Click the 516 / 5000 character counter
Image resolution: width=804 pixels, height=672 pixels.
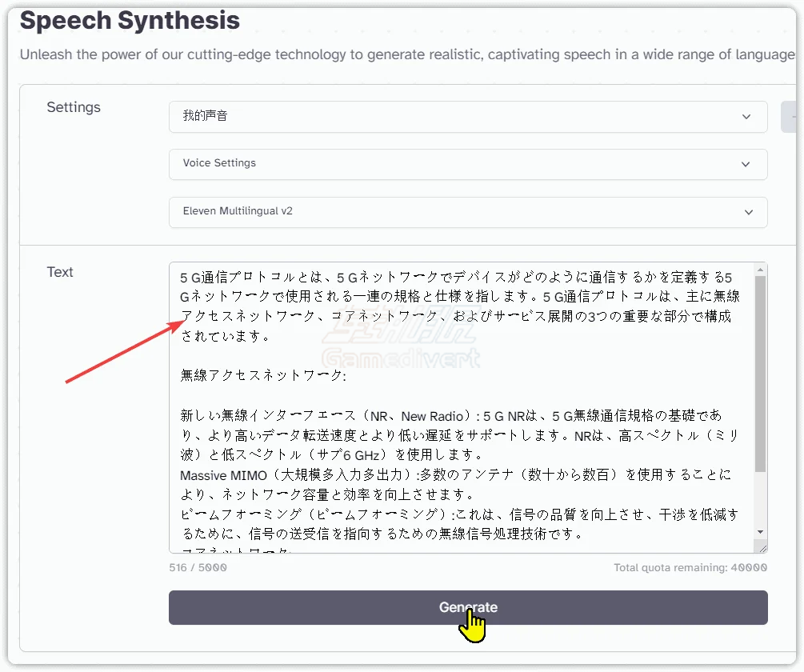click(198, 567)
